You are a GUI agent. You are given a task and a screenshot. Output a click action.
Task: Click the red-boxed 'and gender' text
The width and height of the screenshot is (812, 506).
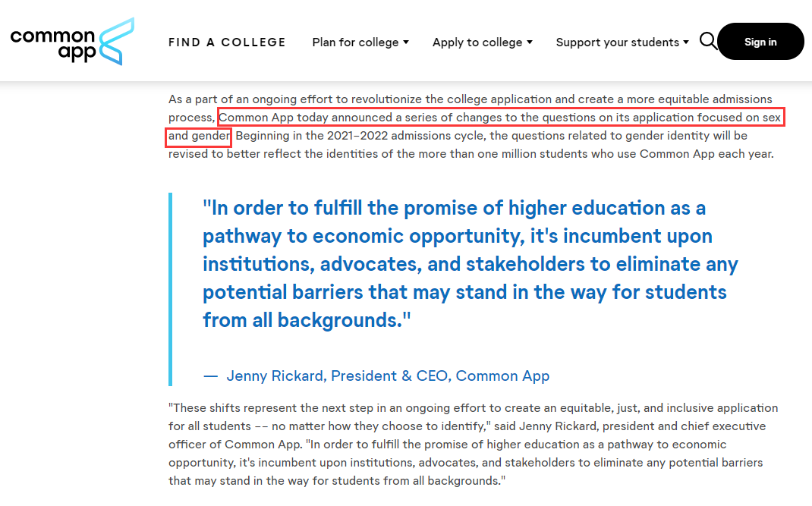(x=199, y=137)
